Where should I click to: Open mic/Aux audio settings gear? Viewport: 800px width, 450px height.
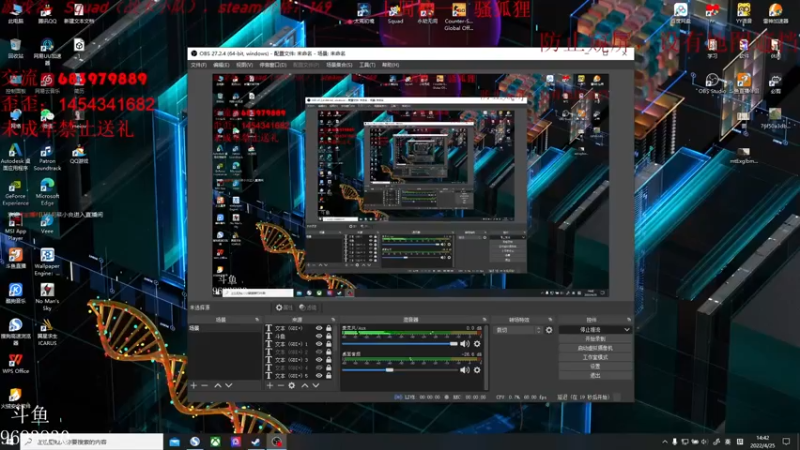[477, 344]
